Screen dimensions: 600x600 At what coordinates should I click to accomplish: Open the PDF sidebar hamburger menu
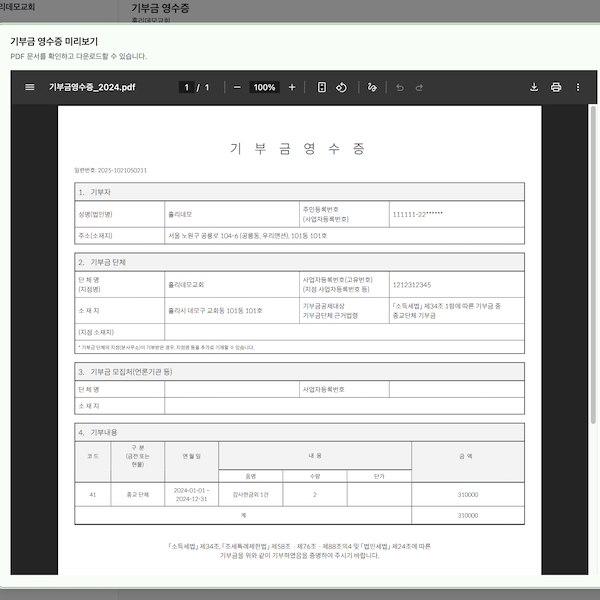(29, 87)
